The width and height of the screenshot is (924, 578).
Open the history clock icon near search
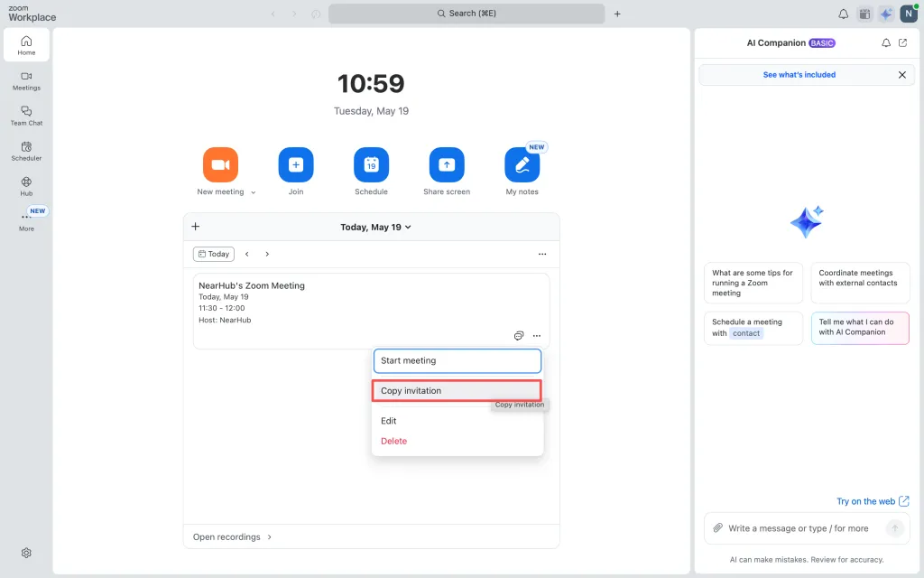(316, 14)
